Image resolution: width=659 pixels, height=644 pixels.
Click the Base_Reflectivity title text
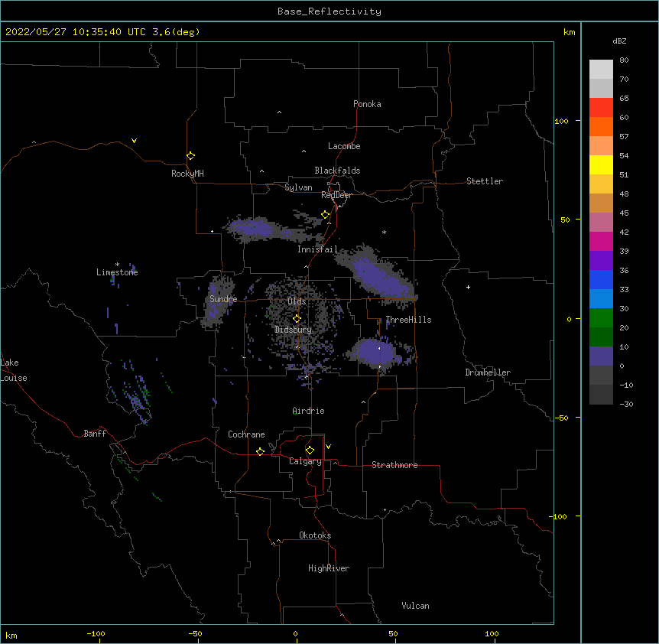(329, 11)
